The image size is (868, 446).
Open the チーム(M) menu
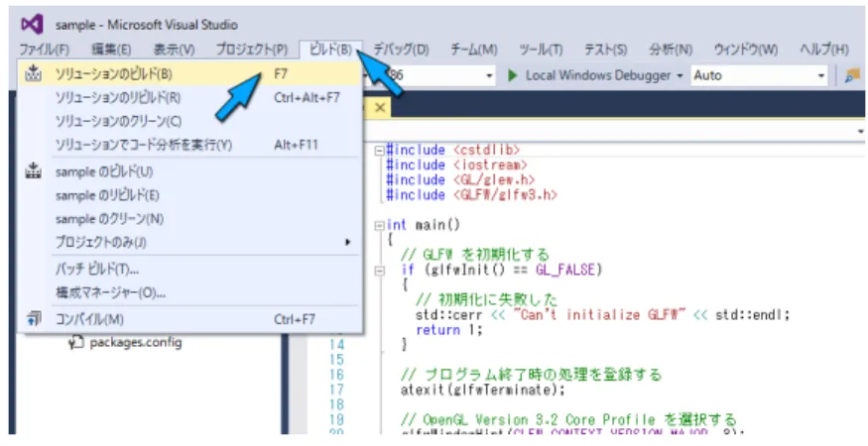click(x=474, y=50)
